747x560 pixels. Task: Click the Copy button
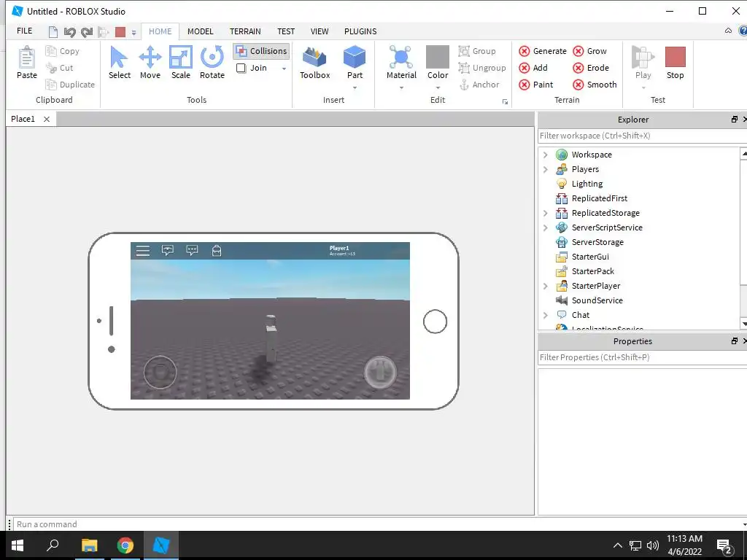pyautogui.click(x=63, y=51)
